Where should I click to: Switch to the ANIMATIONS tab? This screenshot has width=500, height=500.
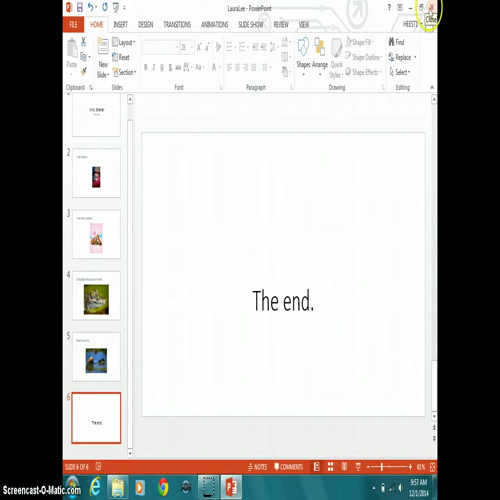click(214, 24)
